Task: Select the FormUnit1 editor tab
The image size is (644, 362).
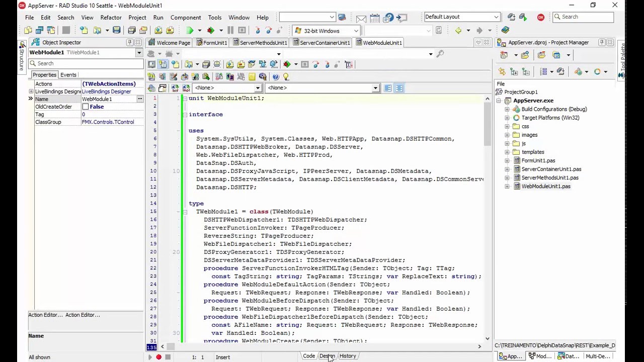Action: pyautogui.click(x=211, y=43)
